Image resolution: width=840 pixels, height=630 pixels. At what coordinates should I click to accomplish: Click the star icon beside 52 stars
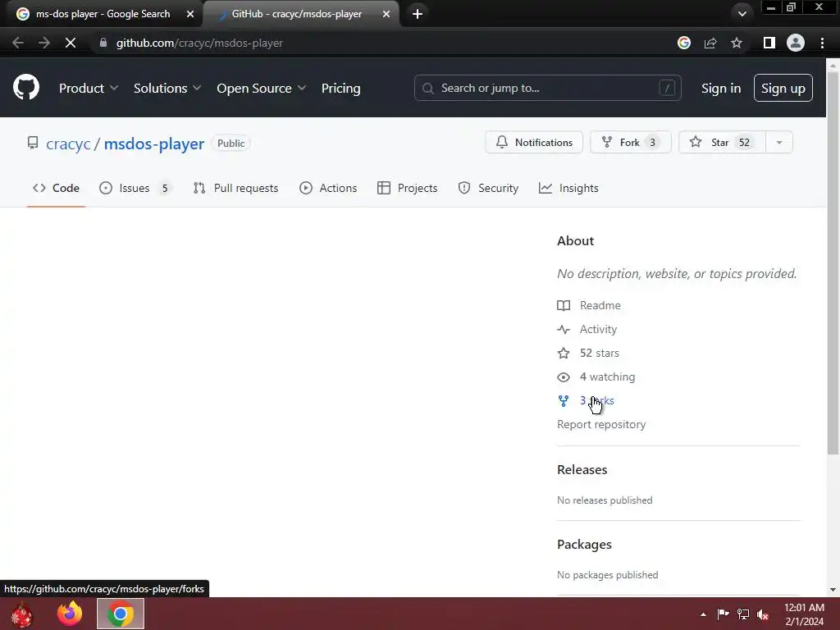pos(564,353)
